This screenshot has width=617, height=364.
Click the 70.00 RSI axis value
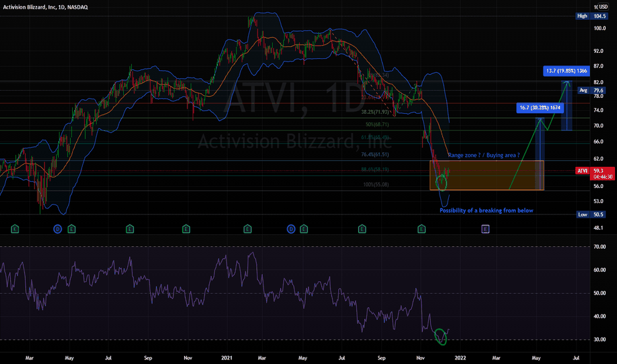(x=600, y=247)
